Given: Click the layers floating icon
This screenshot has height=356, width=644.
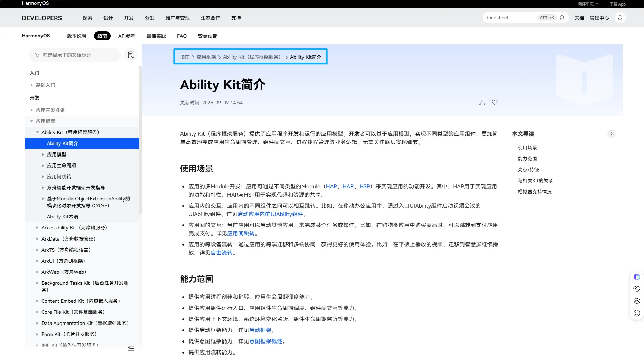Looking at the screenshot, I should pos(637,301).
